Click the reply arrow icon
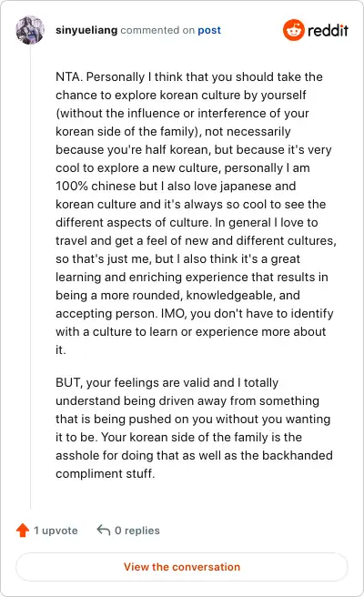This screenshot has width=364, height=597. 104,530
